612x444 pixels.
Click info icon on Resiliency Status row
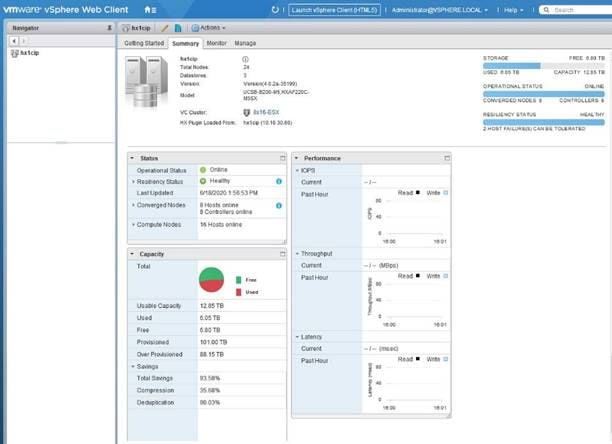click(279, 181)
